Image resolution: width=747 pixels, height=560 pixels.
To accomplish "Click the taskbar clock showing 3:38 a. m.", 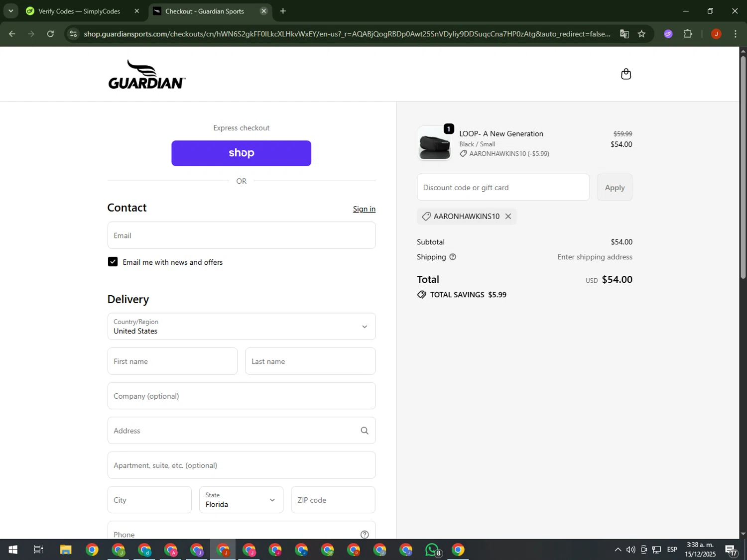I will (700, 550).
